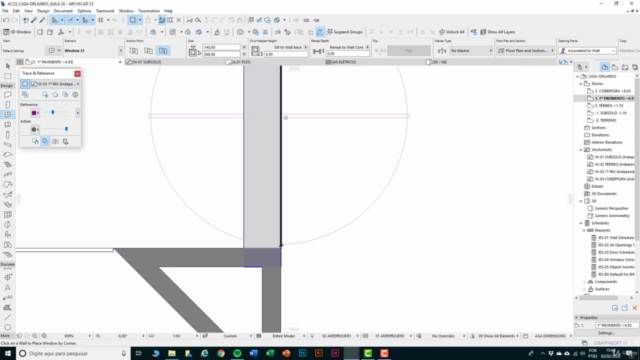Open Generic Perspective in Navigator
Image resolution: width=640 pixels, height=360 pixels.
click(x=611, y=209)
